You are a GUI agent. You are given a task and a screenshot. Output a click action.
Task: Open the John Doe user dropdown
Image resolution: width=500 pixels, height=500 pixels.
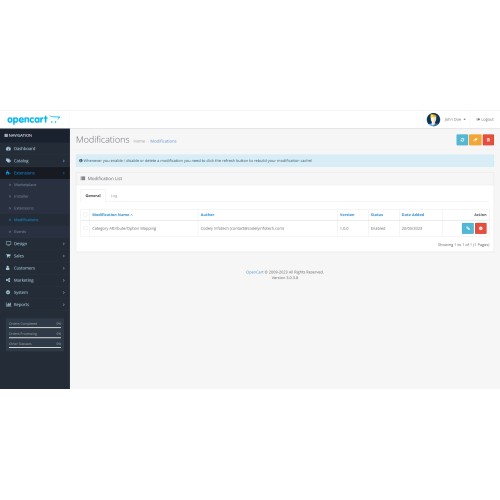click(x=455, y=119)
